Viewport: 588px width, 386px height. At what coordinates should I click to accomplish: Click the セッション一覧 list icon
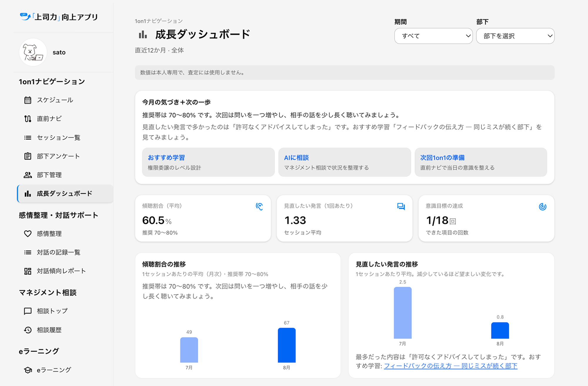pyautogui.click(x=28, y=137)
